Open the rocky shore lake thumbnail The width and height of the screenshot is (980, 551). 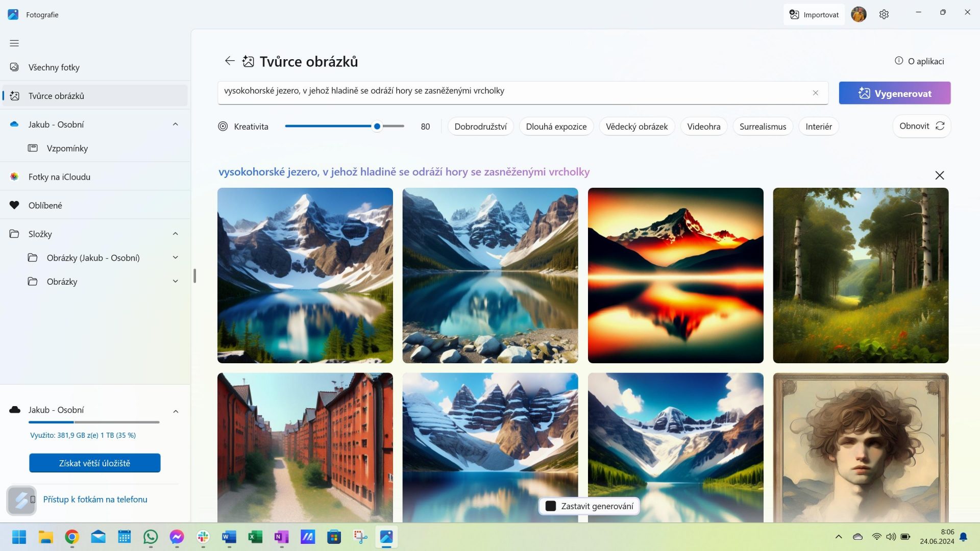(490, 275)
